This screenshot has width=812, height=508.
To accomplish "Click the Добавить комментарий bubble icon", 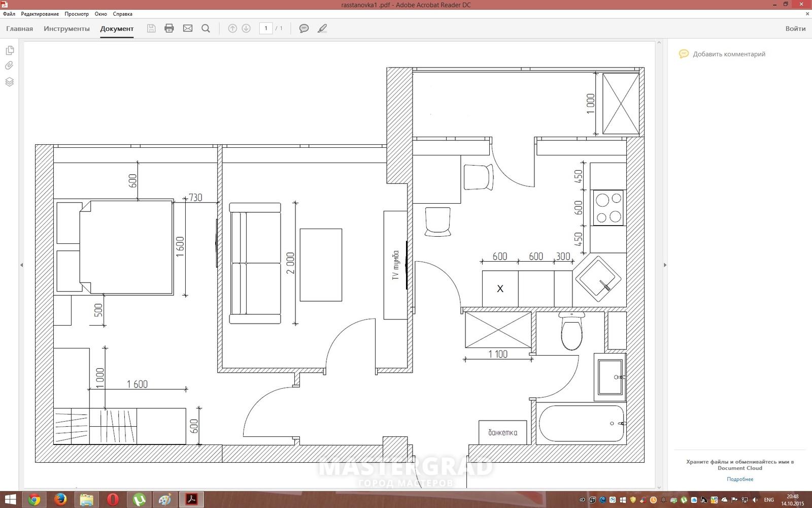I will pyautogui.click(x=684, y=54).
